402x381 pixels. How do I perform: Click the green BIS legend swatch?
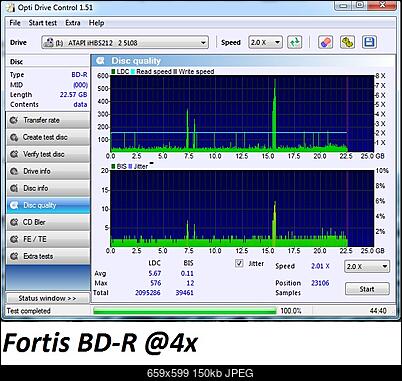(114, 166)
